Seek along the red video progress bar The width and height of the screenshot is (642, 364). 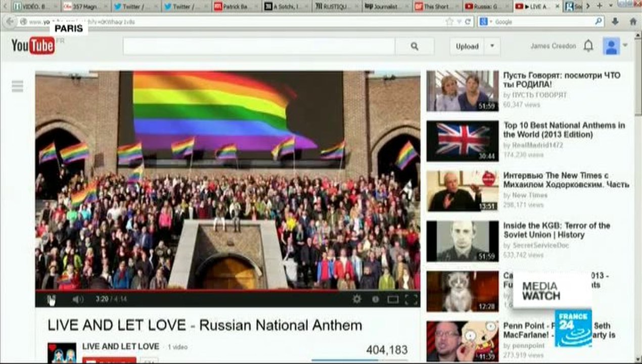227,291
